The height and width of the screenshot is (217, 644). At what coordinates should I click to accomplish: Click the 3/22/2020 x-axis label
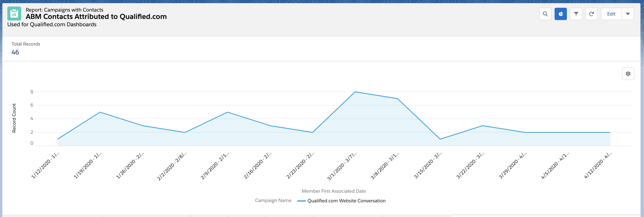coord(470,165)
